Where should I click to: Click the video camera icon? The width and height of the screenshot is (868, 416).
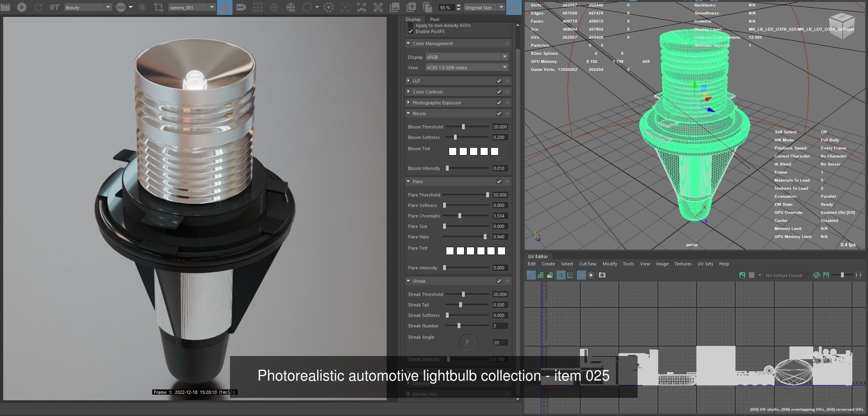pos(241,7)
